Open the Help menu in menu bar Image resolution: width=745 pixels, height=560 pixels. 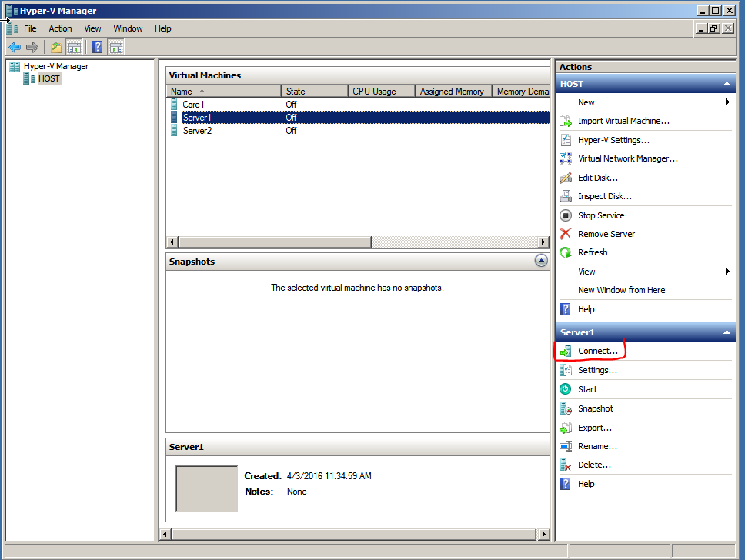[163, 28]
